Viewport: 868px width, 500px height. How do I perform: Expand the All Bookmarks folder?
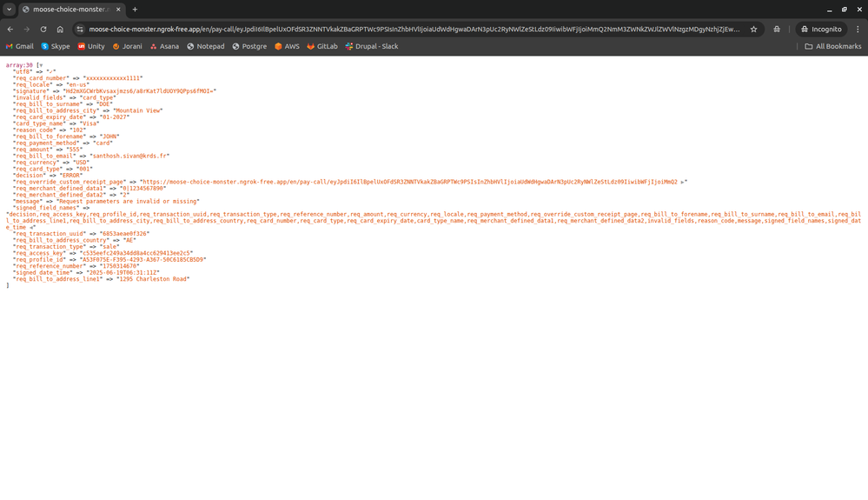(832, 46)
